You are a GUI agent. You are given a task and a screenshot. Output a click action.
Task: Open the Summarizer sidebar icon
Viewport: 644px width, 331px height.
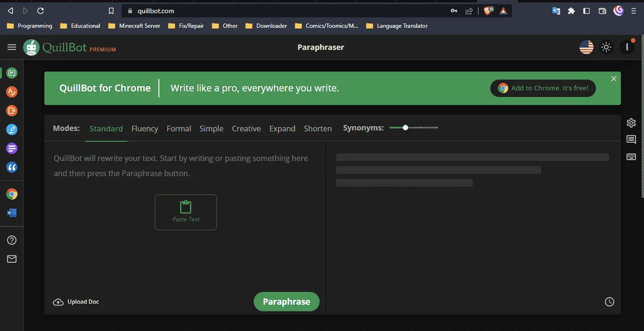(12, 148)
